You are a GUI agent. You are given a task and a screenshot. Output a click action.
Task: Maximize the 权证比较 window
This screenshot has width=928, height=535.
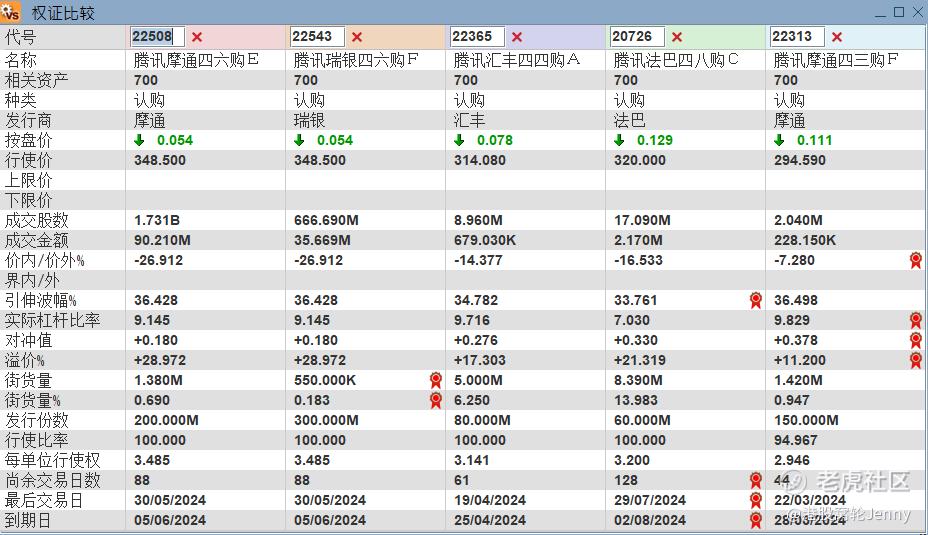click(x=899, y=12)
